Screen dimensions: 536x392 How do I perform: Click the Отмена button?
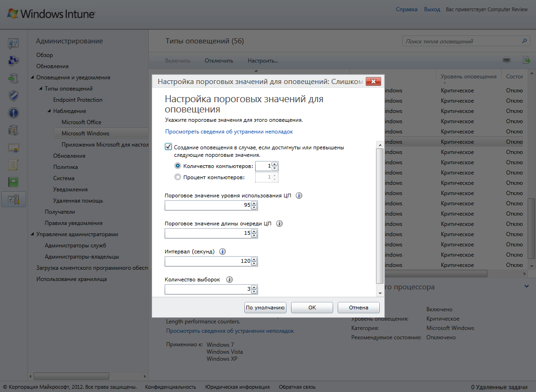coord(359,308)
